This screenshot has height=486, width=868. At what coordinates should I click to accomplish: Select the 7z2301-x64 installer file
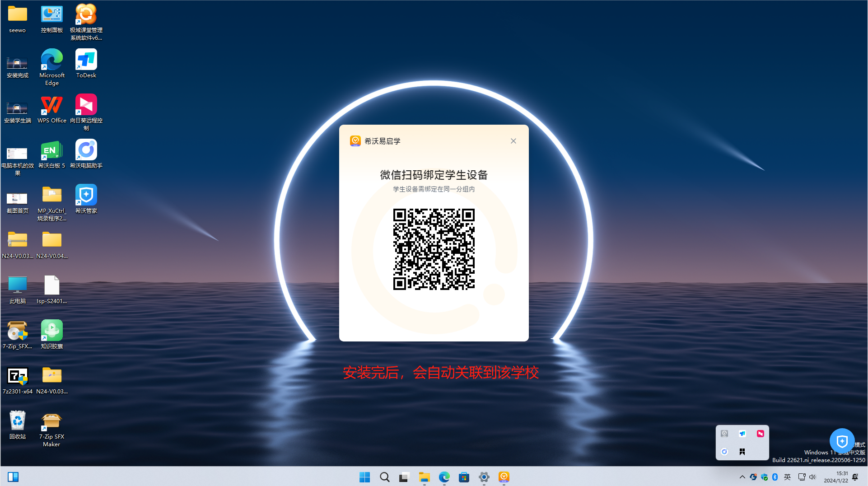point(18,380)
